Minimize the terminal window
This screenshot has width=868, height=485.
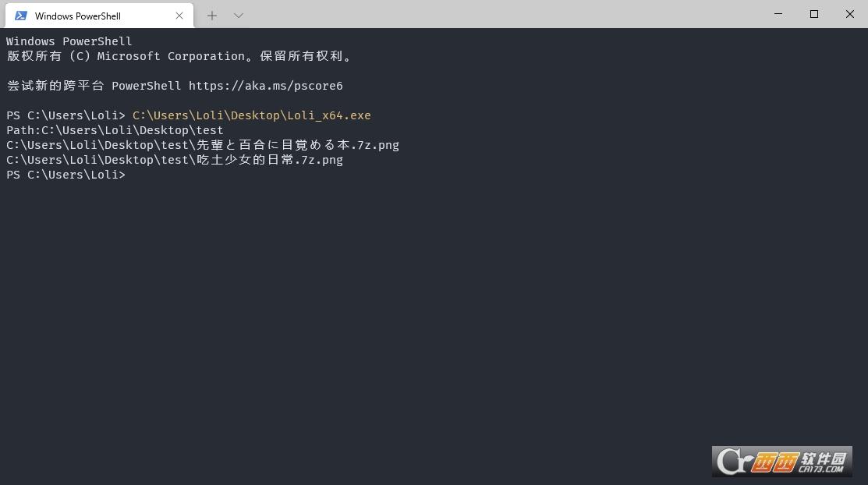tap(778, 14)
